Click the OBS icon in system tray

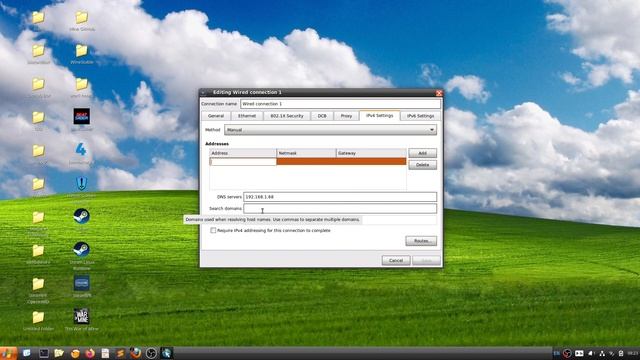pyautogui.click(x=567, y=353)
